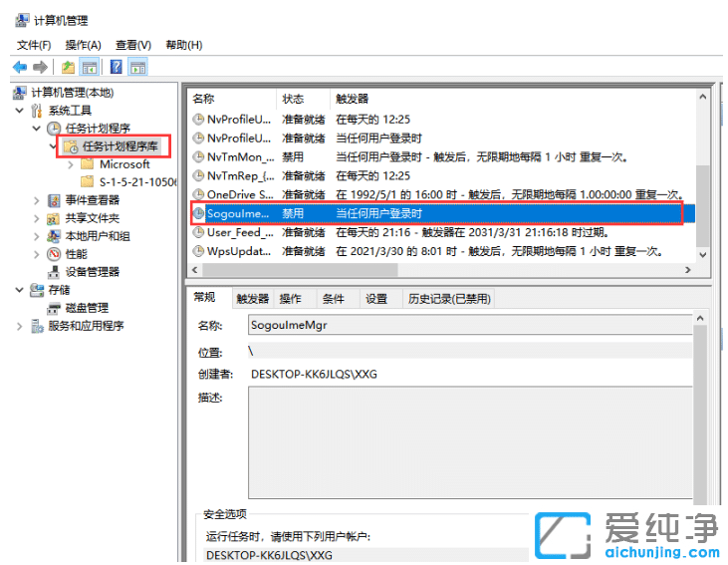Collapse the 系统工具 tree node
This screenshot has width=728, height=565.
coord(20,111)
